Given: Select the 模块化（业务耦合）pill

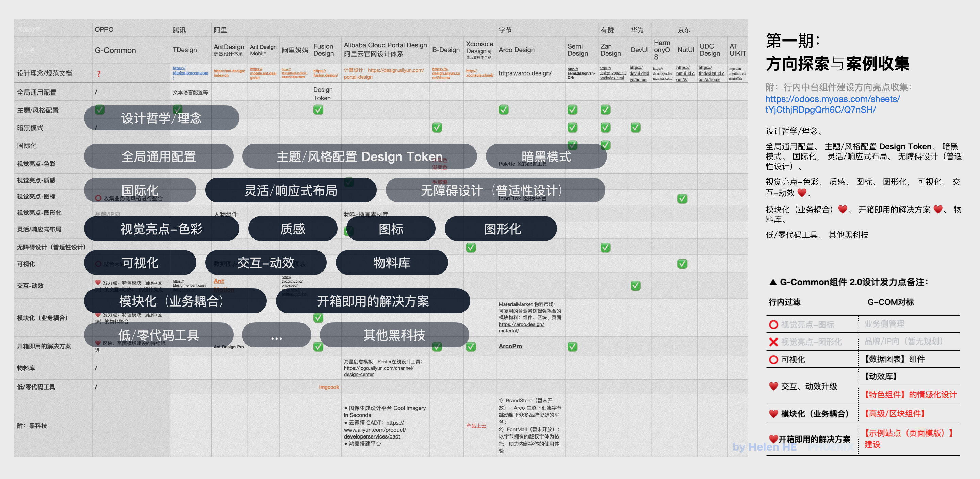Looking at the screenshot, I should point(175,301).
